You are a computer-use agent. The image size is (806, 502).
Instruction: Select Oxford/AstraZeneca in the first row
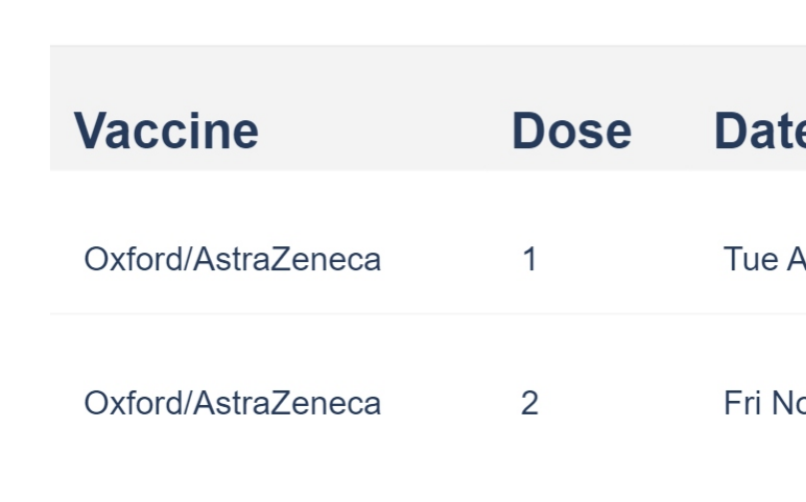point(232,260)
